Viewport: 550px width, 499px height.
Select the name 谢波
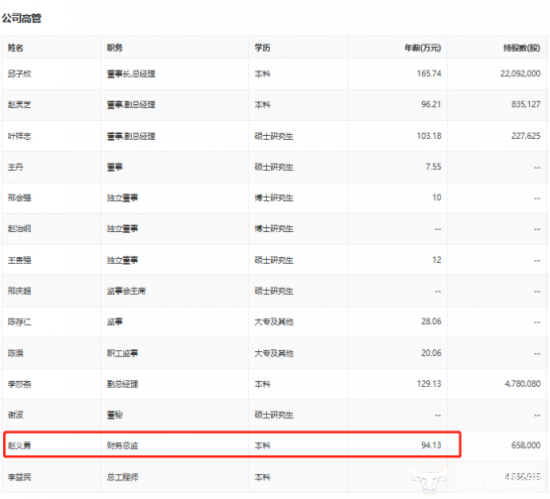(x=15, y=415)
